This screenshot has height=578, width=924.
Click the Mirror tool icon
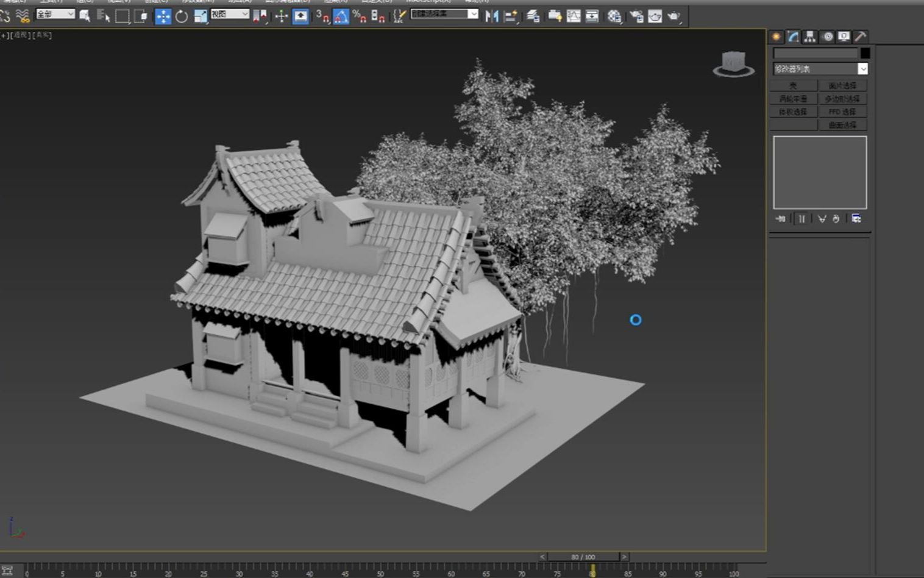(x=492, y=16)
